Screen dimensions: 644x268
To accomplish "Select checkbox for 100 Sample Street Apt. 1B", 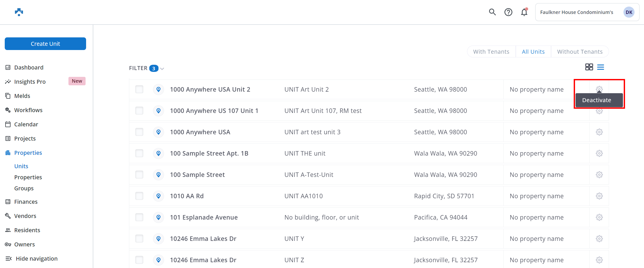I will tap(139, 153).
